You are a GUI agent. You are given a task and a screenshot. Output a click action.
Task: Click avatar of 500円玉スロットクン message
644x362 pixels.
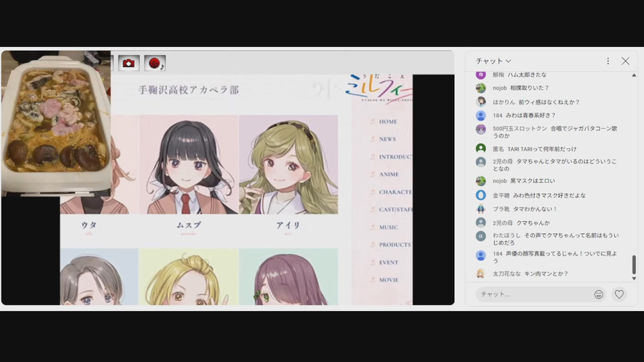[480, 129]
